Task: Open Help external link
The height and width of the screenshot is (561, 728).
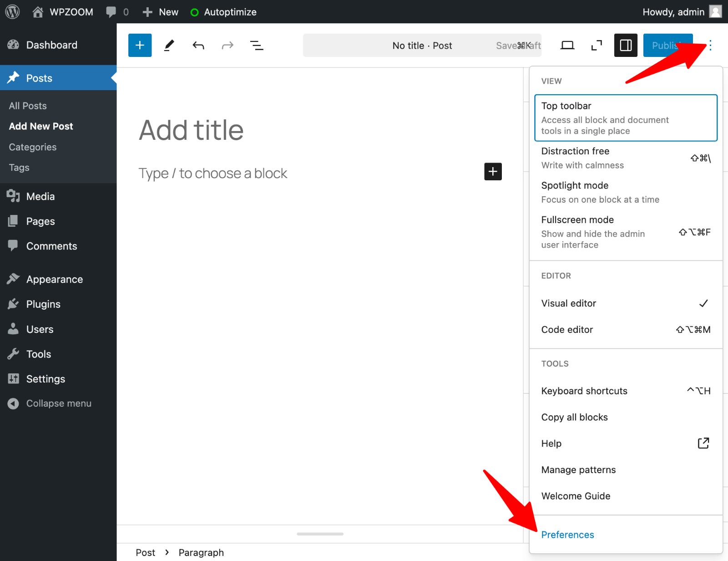Action: point(626,444)
